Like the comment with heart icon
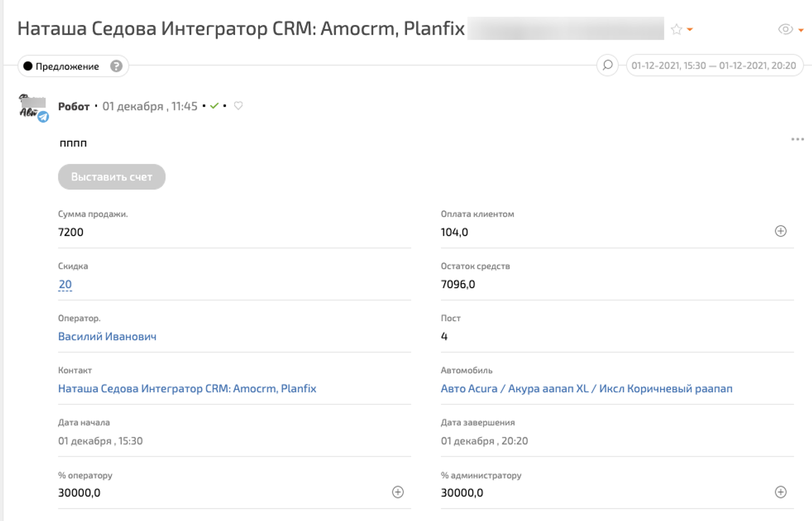Viewport: 812px width, 521px height. [x=238, y=106]
